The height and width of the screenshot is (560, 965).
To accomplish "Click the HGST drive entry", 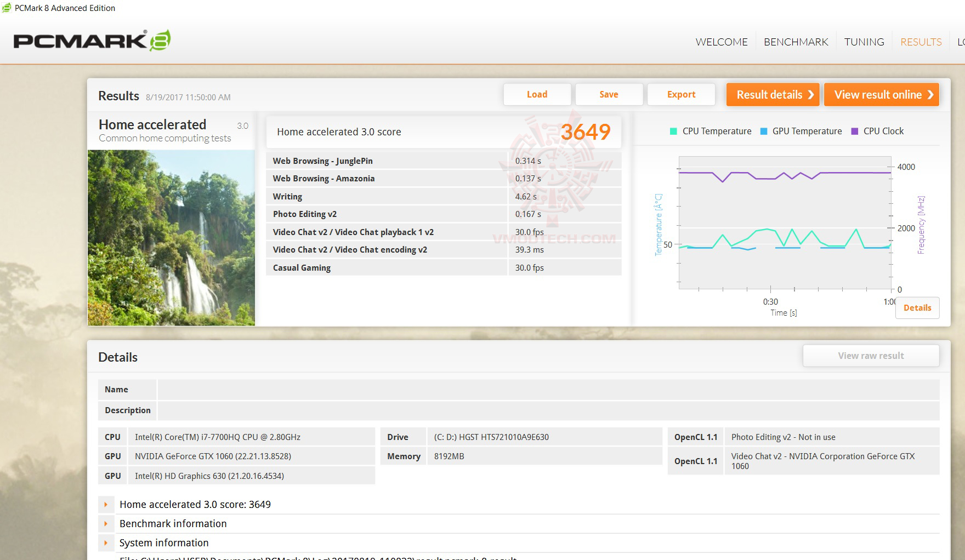I will point(491,437).
